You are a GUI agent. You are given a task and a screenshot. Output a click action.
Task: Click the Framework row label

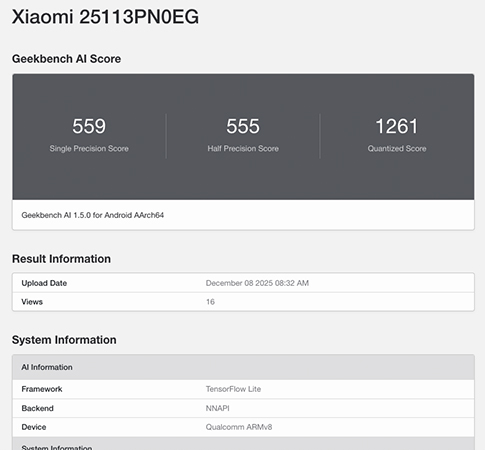(x=42, y=389)
